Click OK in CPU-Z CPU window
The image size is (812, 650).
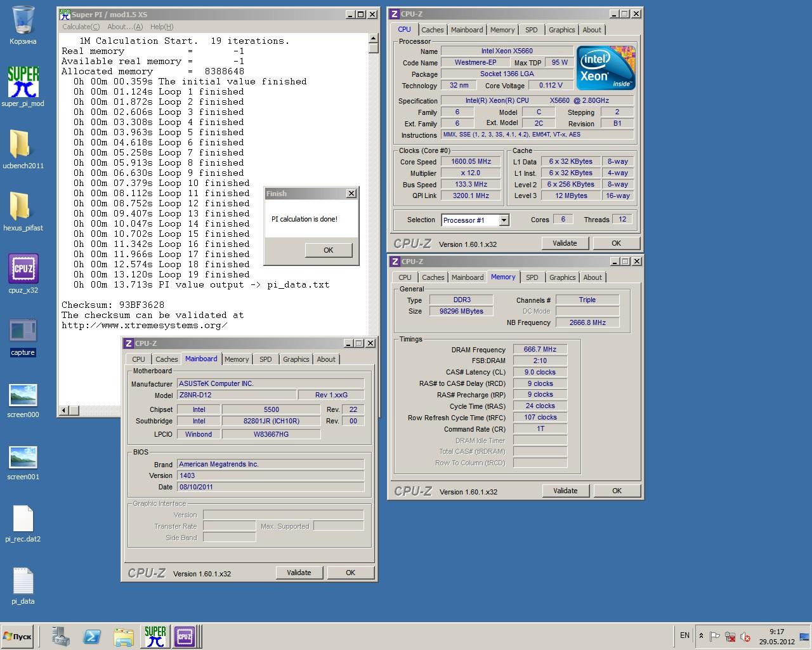pyautogui.click(x=616, y=243)
